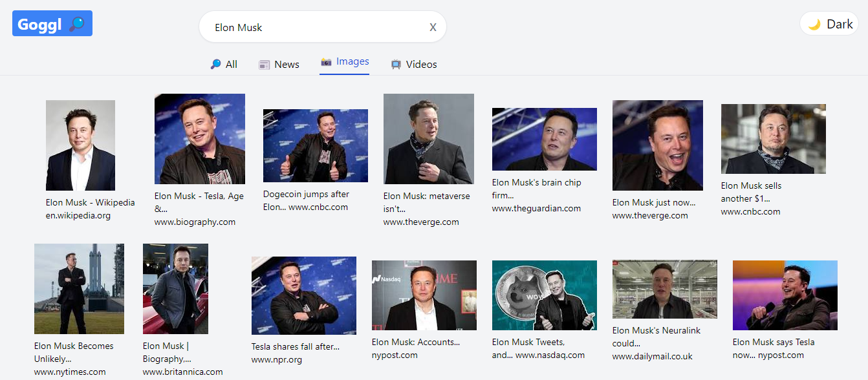Open the Doge coin illustration thumbnail
Viewport: 868px width, 380px height.
[x=545, y=295]
